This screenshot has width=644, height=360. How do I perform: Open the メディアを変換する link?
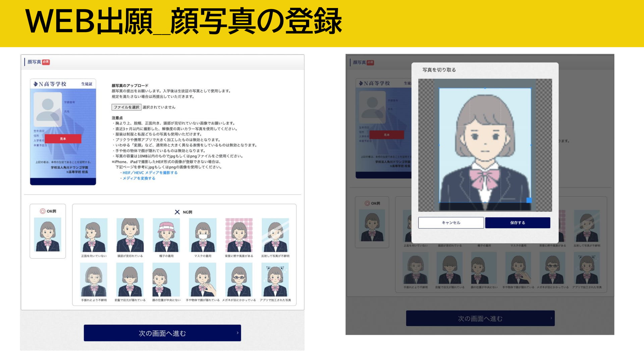(139, 178)
